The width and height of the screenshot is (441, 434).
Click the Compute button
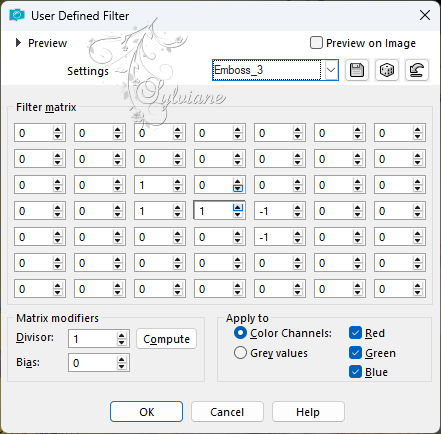click(166, 339)
